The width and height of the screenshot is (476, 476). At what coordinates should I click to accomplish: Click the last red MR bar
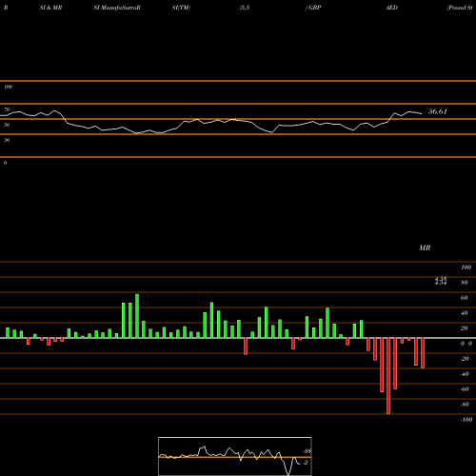tap(423, 353)
